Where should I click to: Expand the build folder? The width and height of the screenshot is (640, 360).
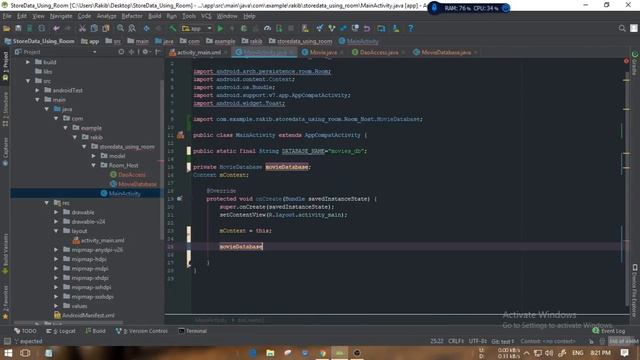(x=28, y=62)
